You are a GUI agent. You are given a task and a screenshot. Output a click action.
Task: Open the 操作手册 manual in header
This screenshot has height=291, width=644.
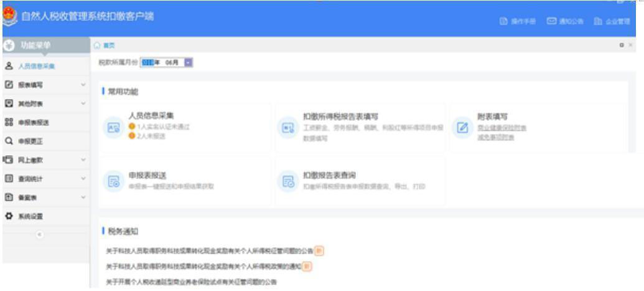coord(518,21)
